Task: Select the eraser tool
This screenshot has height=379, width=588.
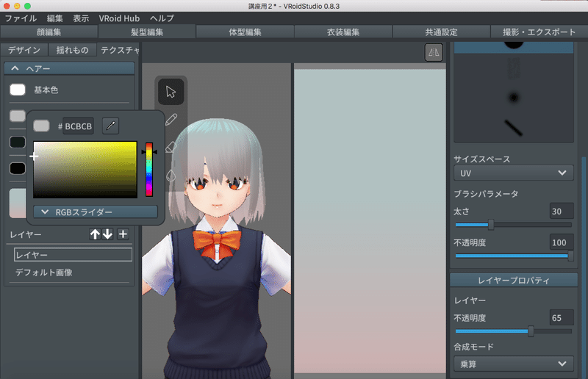Action: [x=171, y=147]
